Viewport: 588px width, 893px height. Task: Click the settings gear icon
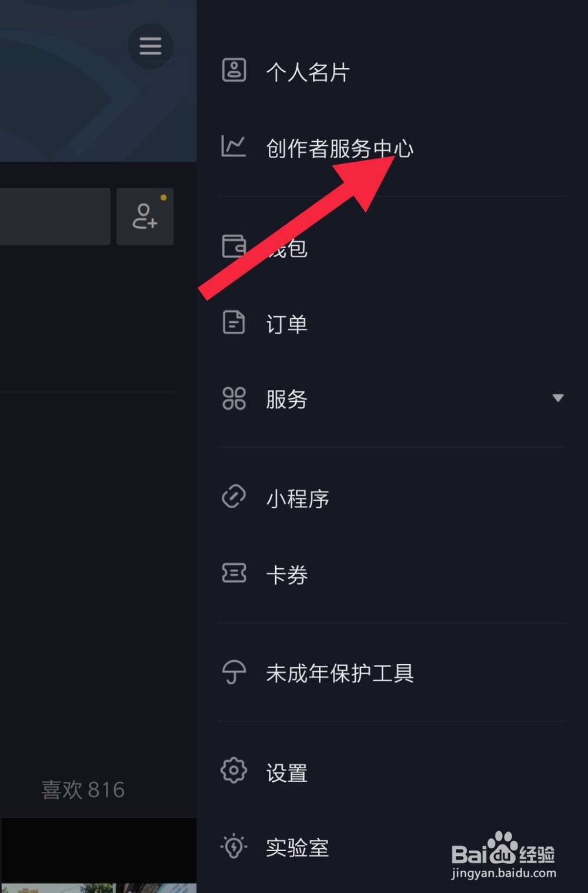click(234, 770)
